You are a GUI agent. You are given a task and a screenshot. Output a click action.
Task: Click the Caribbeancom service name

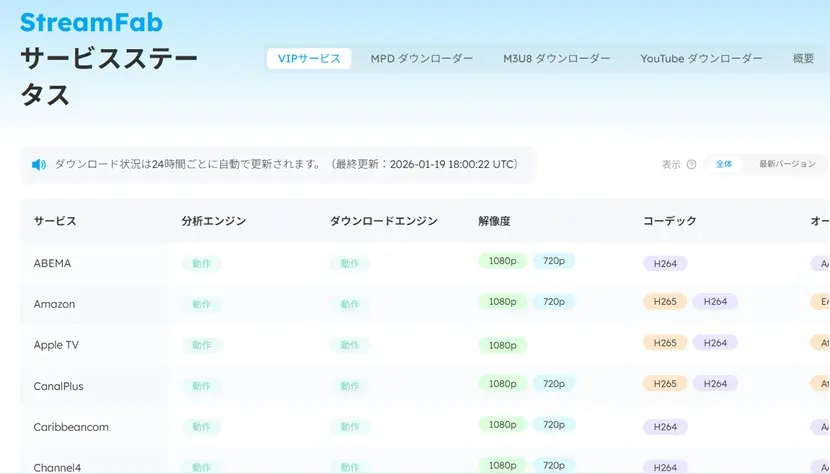pos(71,427)
